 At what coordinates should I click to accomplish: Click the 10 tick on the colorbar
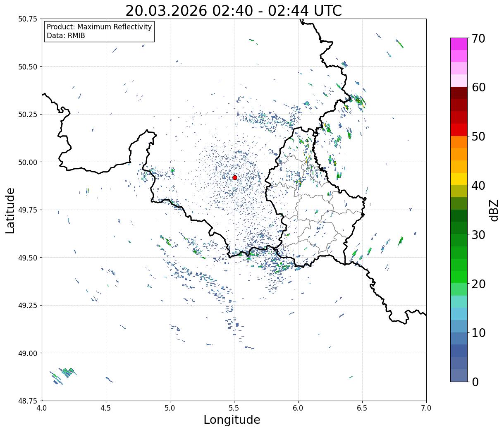point(478,332)
